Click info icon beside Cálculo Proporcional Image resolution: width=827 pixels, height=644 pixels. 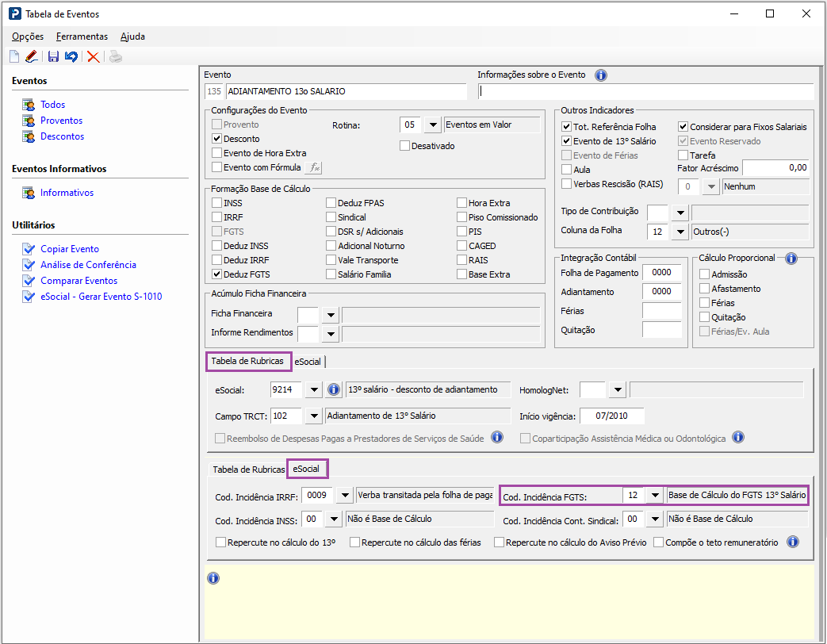click(790, 259)
